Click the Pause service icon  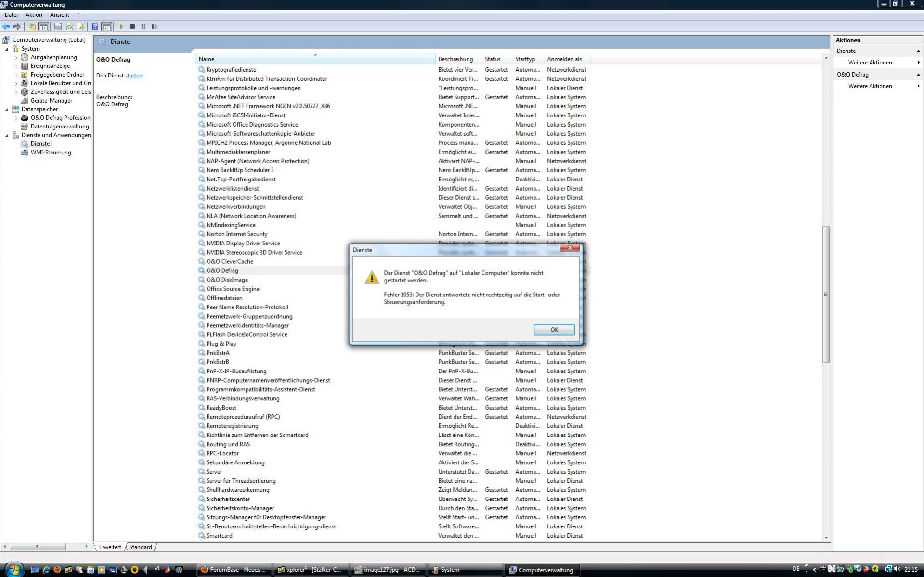[143, 26]
